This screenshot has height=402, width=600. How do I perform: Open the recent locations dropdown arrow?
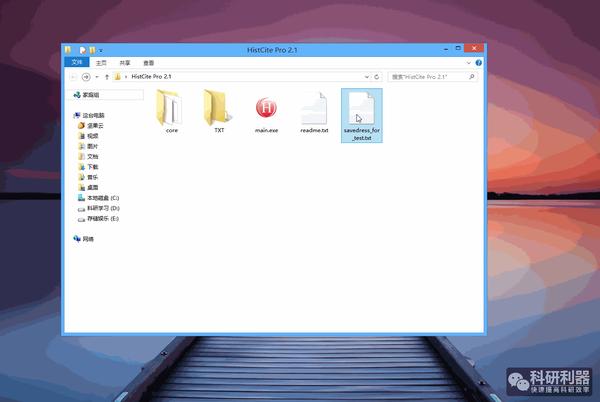[97, 77]
